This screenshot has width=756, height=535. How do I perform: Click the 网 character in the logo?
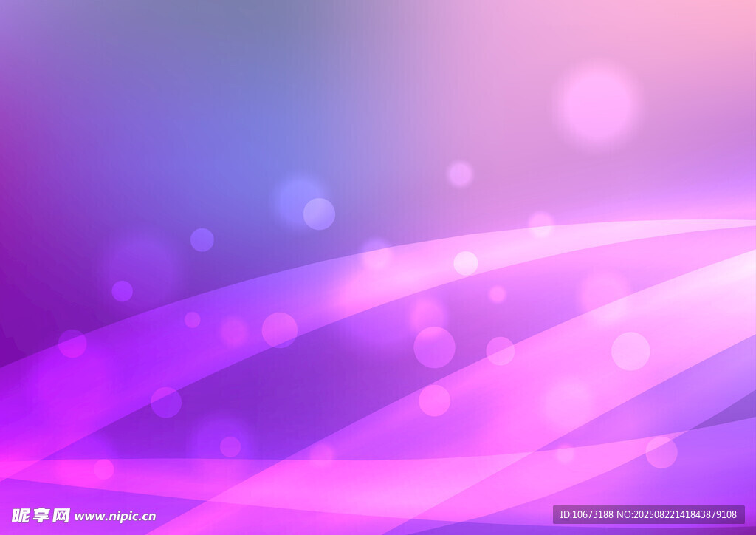[x=61, y=515]
